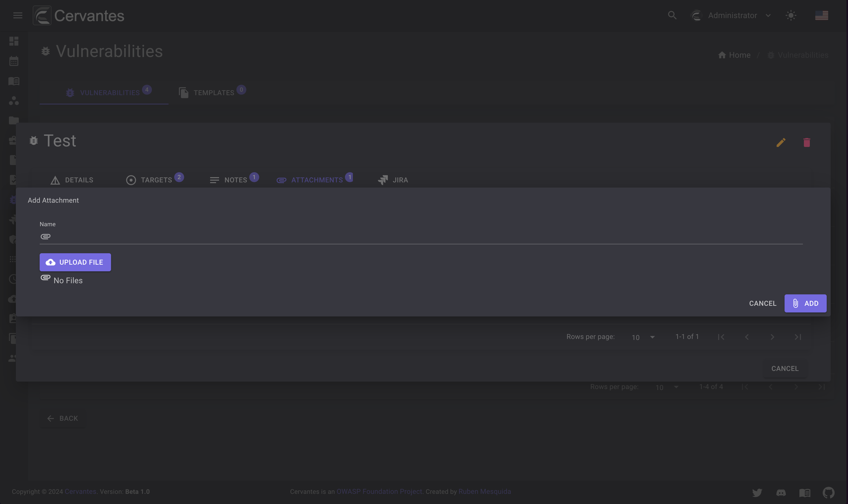This screenshot has height=504, width=848.
Task: Click the Cervantes logo icon
Action: click(x=42, y=15)
